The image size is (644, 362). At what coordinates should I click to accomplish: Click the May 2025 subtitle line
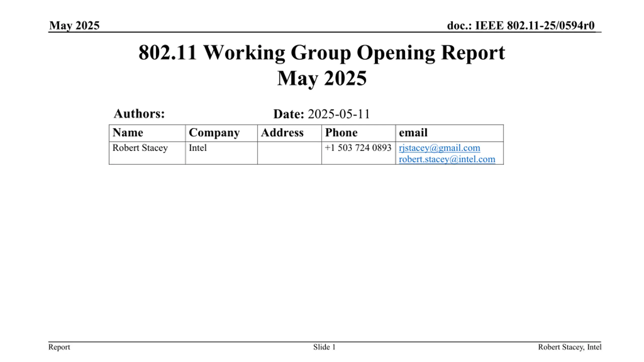point(322,78)
